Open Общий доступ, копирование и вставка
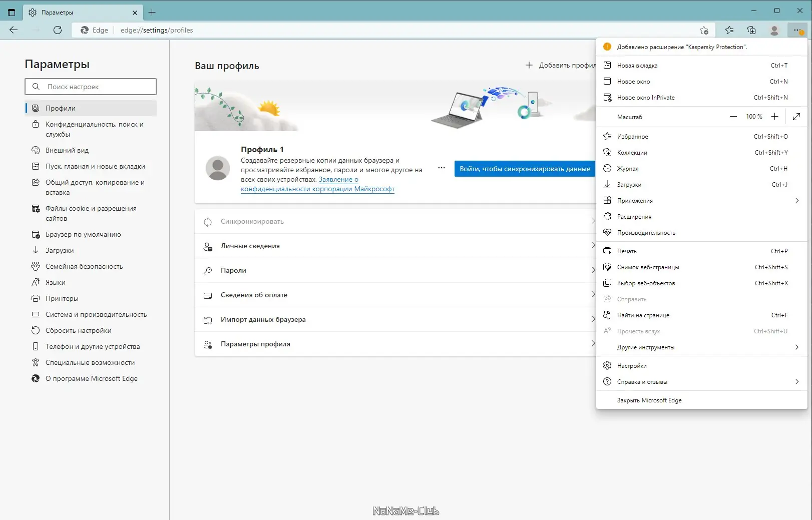 [x=91, y=187]
